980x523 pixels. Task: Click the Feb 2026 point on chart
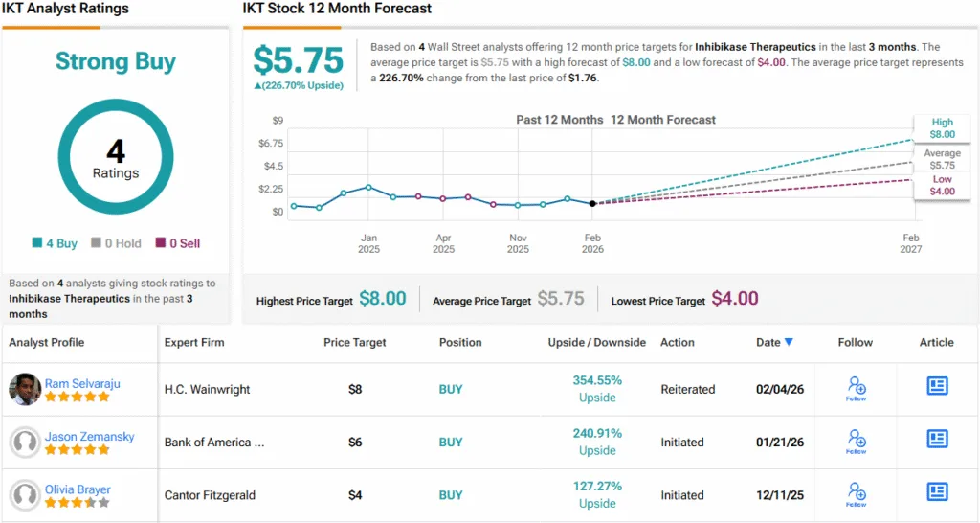pyautogui.click(x=592, y=203)
